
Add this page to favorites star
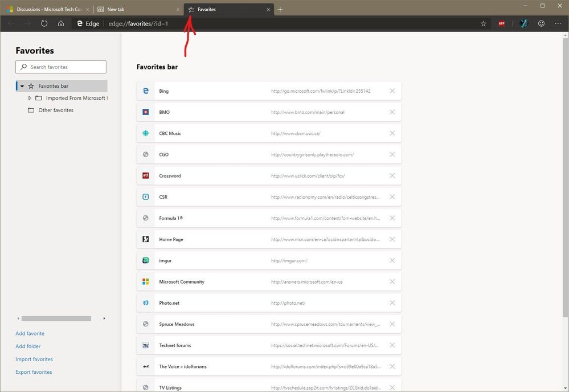pos(484,23)
